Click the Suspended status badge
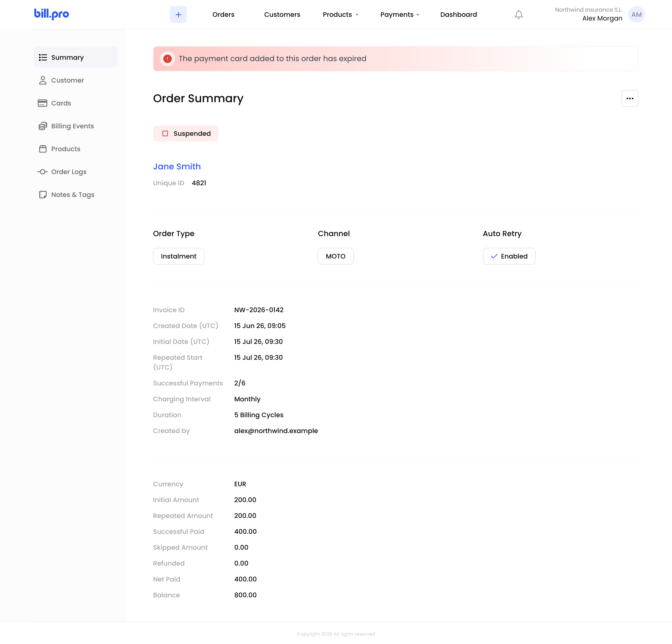 point(185,133)
